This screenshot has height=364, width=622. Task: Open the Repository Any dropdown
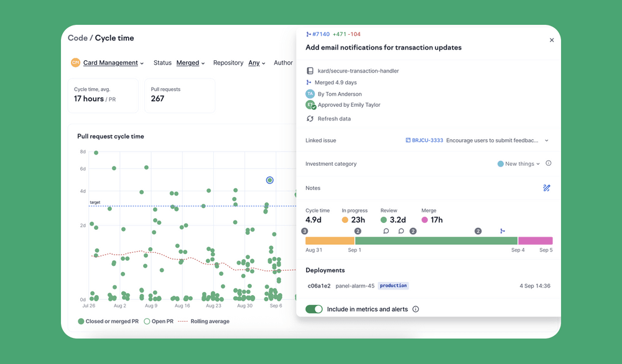click(256, 63)
